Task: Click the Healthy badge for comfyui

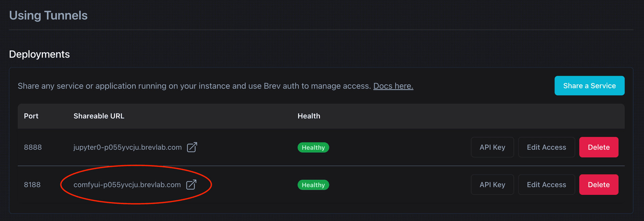Action: (x=313, y=185)
